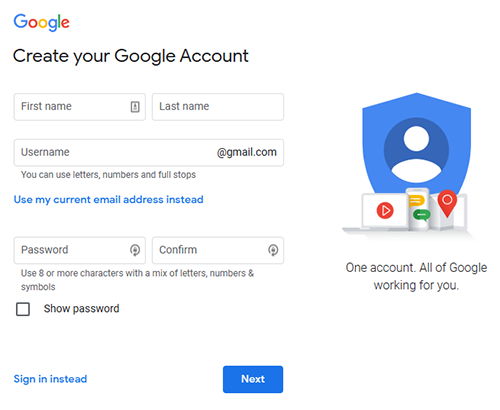Click the red map pin icon
500x410 pixels.
(x=447, y=203)
